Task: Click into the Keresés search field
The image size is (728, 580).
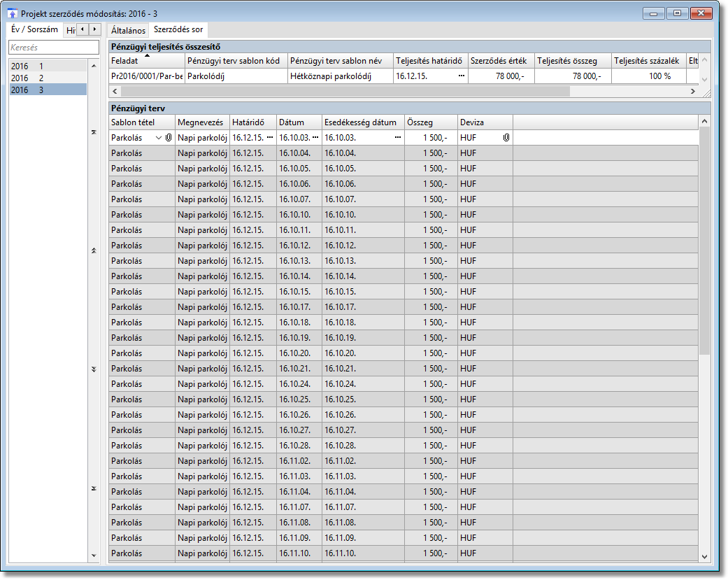Action: click(54, 48)
